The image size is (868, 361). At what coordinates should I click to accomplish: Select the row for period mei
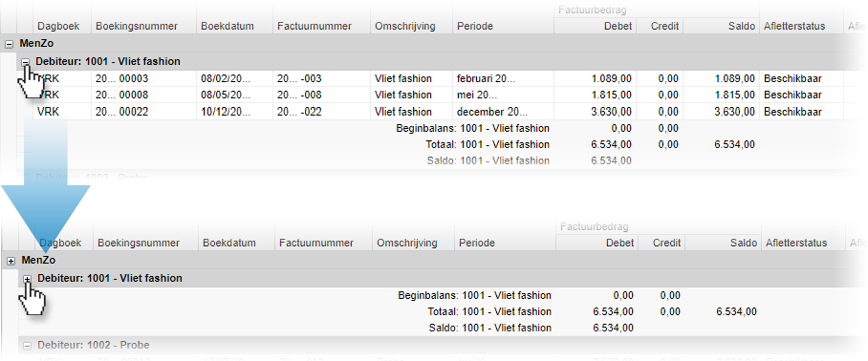point(437,95)
